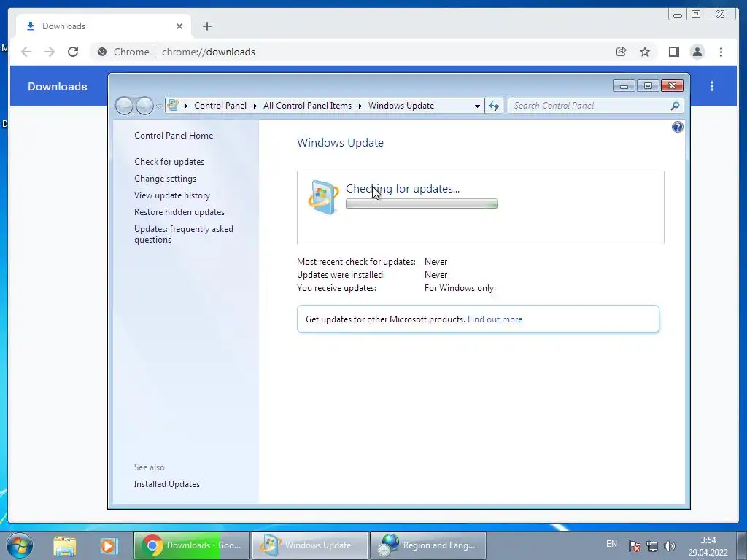The width and height of the screenshot is (747, 560).
Task: Open Restore hidden updates link
Action: point(179,212)
